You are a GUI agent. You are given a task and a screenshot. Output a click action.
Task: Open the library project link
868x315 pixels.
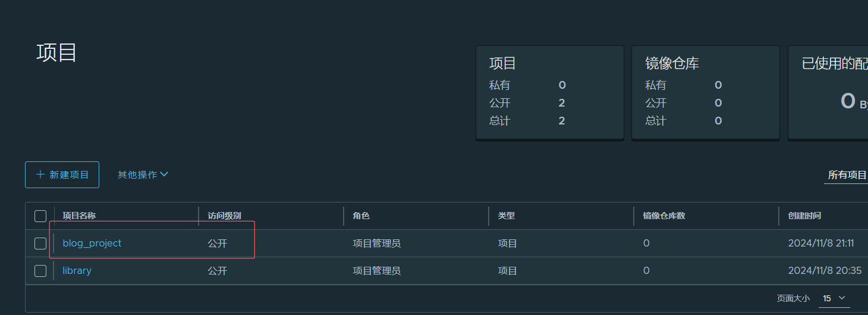[77, 271]
